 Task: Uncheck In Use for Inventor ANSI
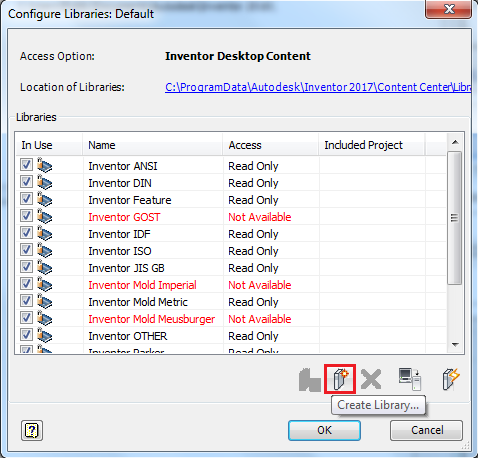pyautogui.click(x=26, y=164)
